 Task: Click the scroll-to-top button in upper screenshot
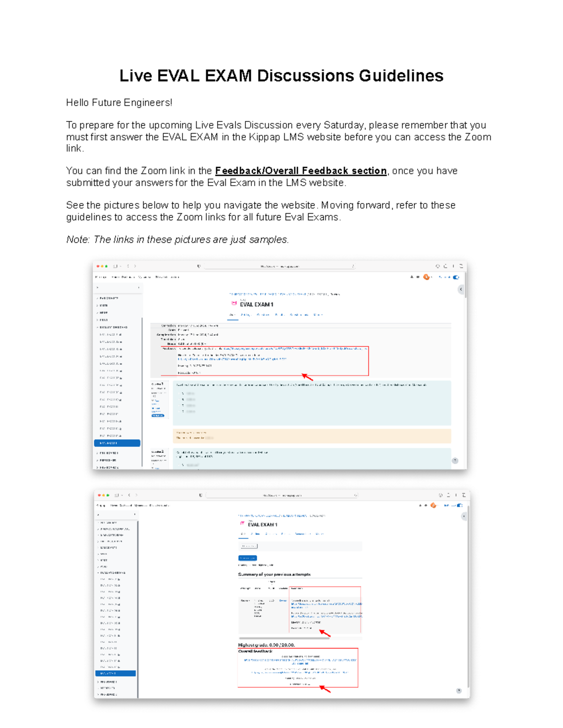(x=455, y=461)
